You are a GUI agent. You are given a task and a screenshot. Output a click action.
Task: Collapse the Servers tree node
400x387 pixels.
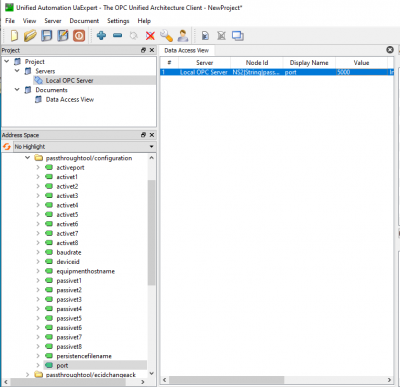point(17,71)
